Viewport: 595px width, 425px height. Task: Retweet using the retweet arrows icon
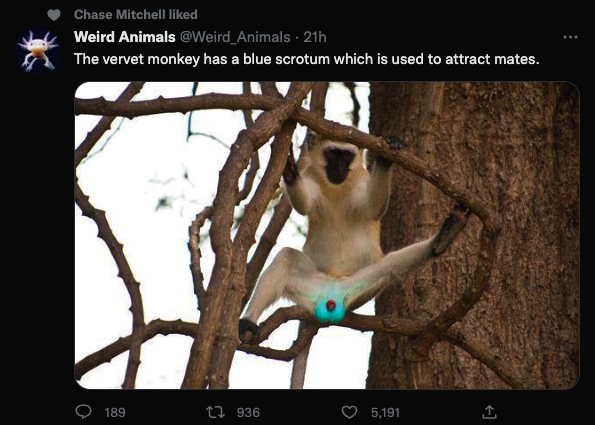(215, 412)
